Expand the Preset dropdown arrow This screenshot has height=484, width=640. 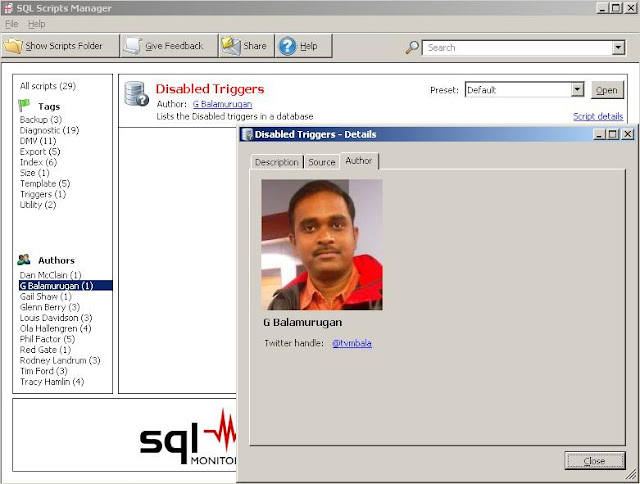[577, 89]
